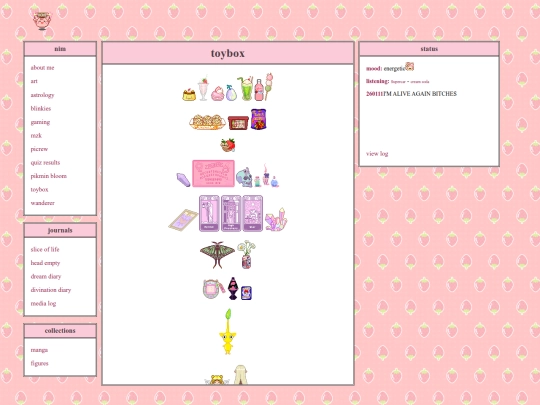The image size is (540, 405).
Task: Open the astrology link
Action: [x=42, y=95]
